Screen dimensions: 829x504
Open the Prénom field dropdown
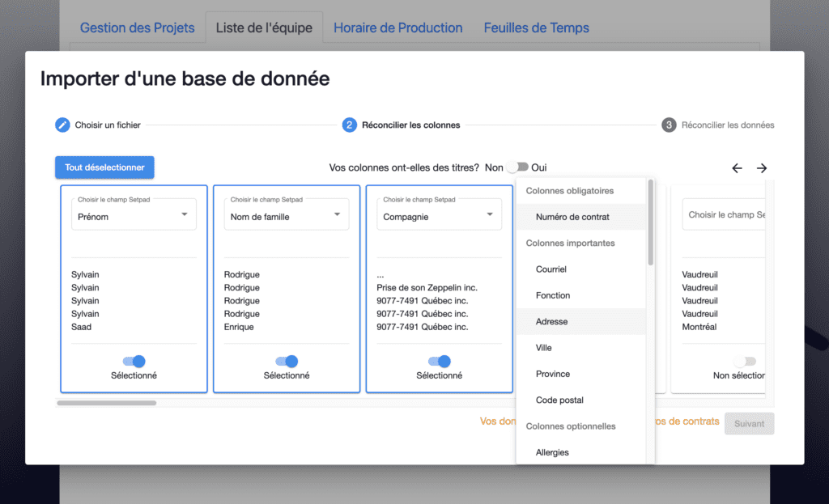(x=134, y=215)
